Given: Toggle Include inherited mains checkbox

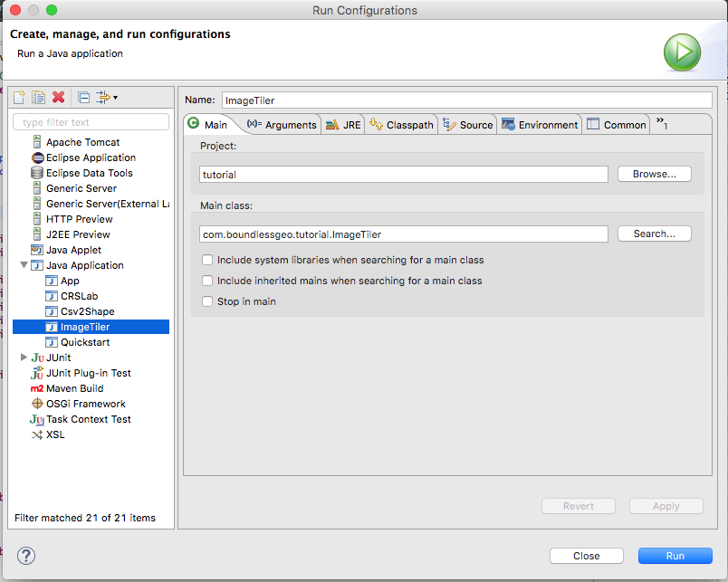Looking at the screenshot, I should click(207, 281).
